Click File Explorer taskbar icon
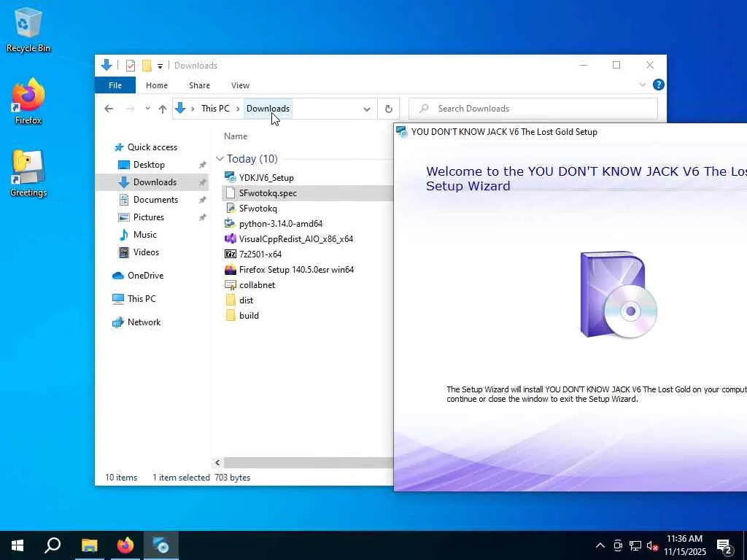The image size is (747, 560). [x=89, y=545]
